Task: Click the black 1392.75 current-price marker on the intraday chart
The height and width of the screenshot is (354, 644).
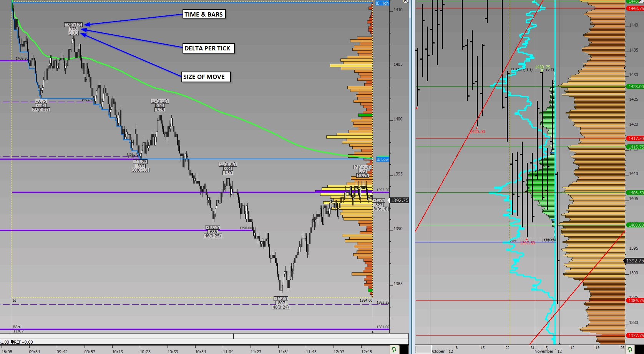Action: point(399,200)
